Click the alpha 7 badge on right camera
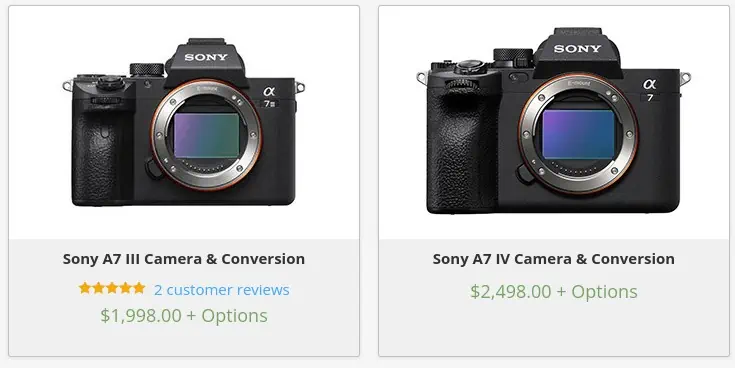The image size is (735, 368). (x=650, y=90)
